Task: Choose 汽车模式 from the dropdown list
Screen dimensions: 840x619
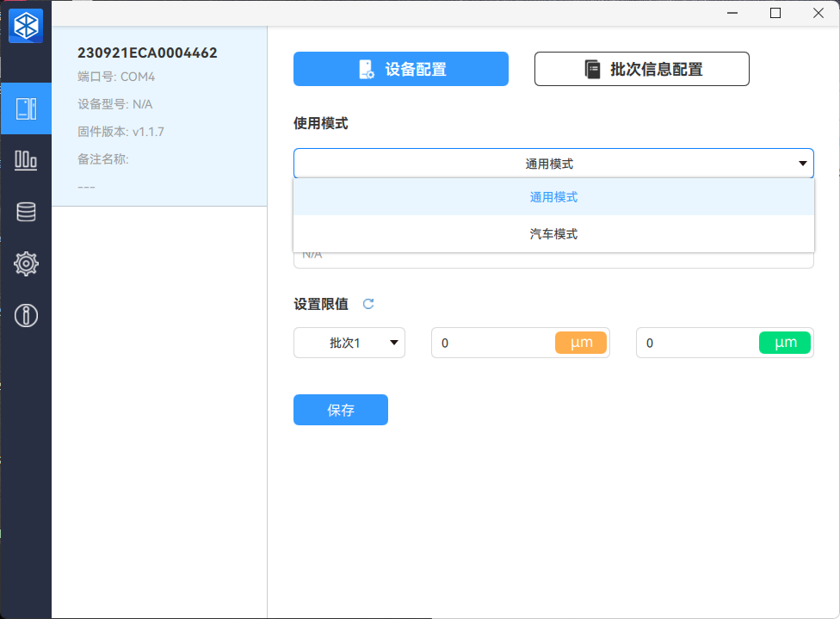Action: click(x=553, y=233)
